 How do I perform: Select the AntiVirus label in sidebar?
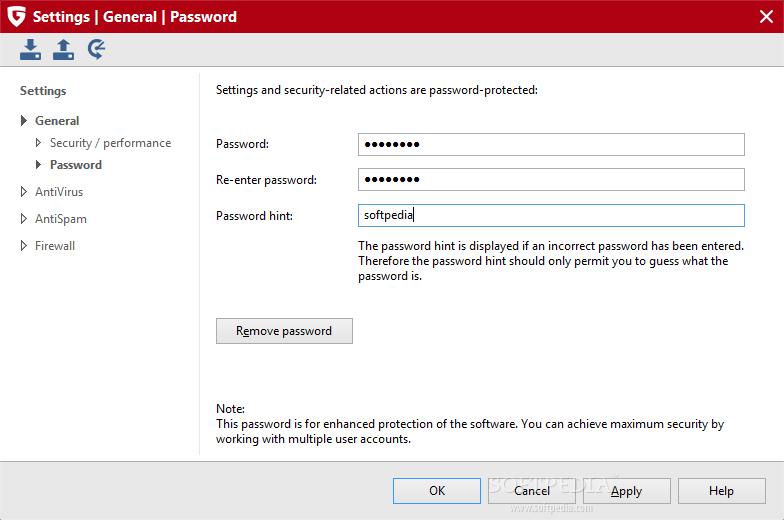[x=59, y=192]
